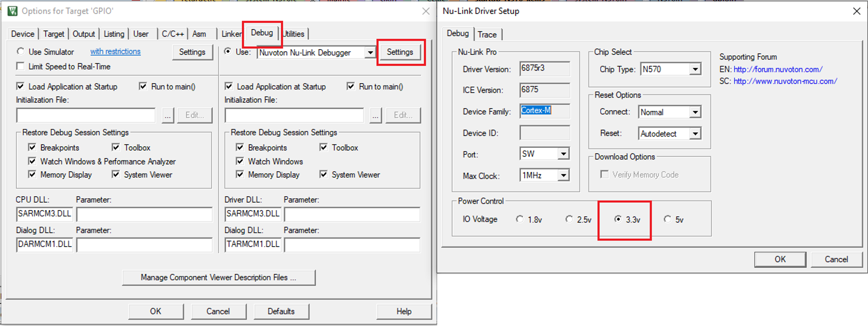
Task: Click the Keil icon in Options title bar
Action: [x=13, y=11]
